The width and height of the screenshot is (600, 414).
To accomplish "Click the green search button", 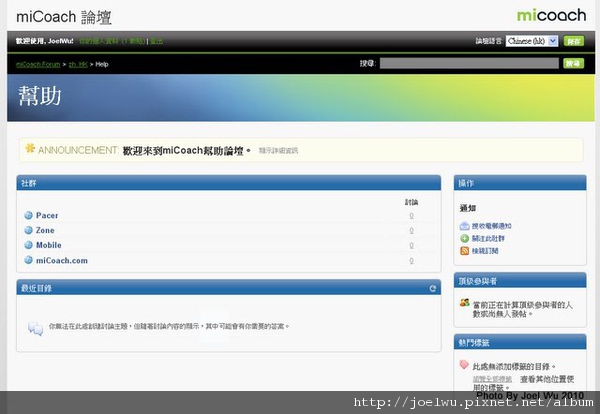I will tap(574, 64).
